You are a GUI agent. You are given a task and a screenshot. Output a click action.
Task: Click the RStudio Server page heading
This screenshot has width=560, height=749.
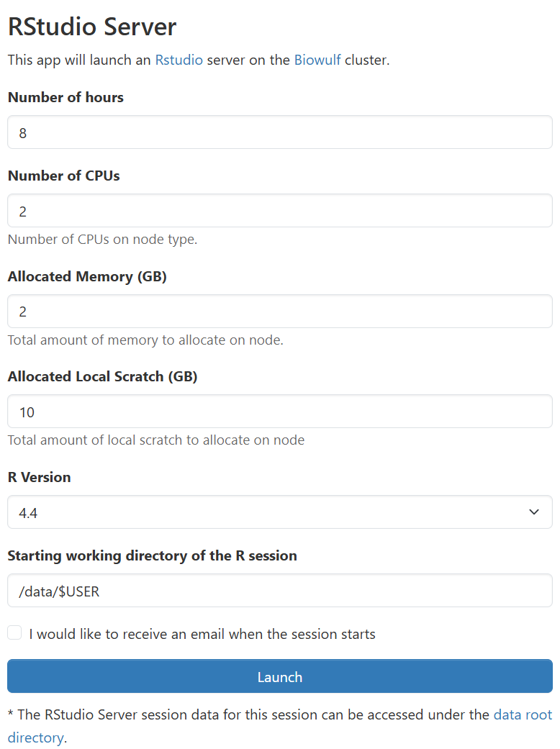tap(92, 26)
